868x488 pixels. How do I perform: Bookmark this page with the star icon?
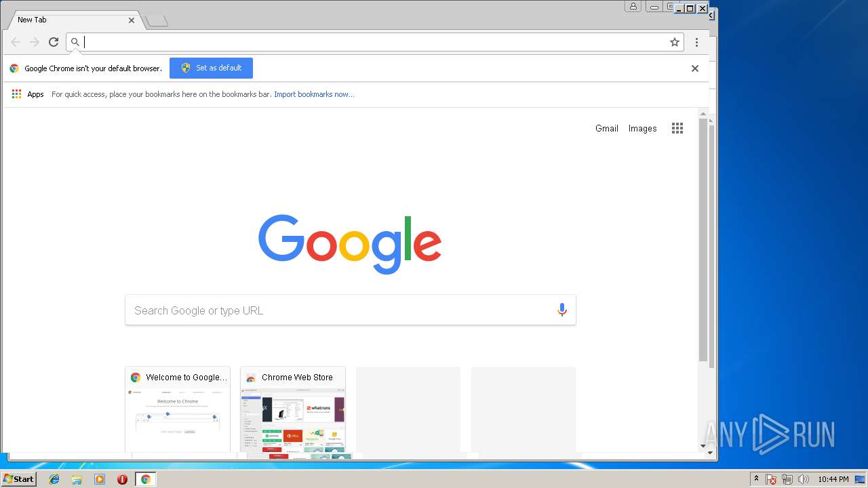675,42
